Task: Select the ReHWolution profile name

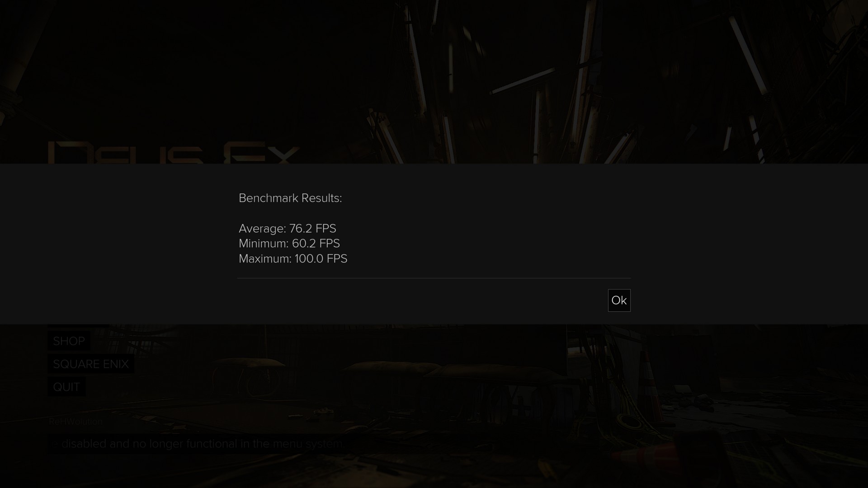Action: pyautogui.click(x=75, y=422)
